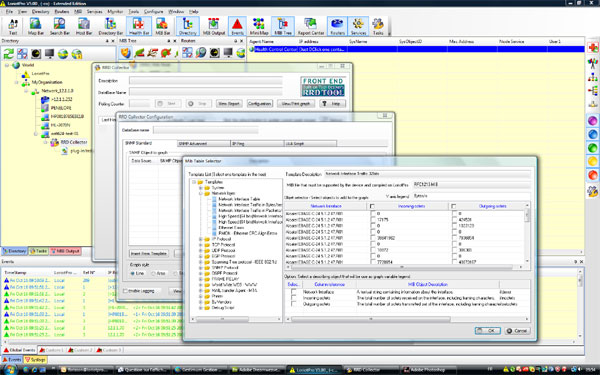600x375 pixels.
Task: Toggle the Directory Bar toolbar icon
Action: (110, 26)
